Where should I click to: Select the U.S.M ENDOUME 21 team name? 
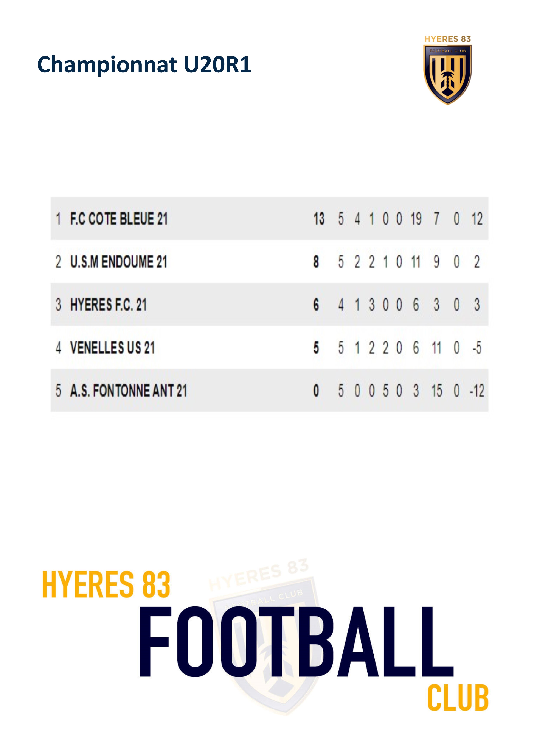click(x=118, y=262)
